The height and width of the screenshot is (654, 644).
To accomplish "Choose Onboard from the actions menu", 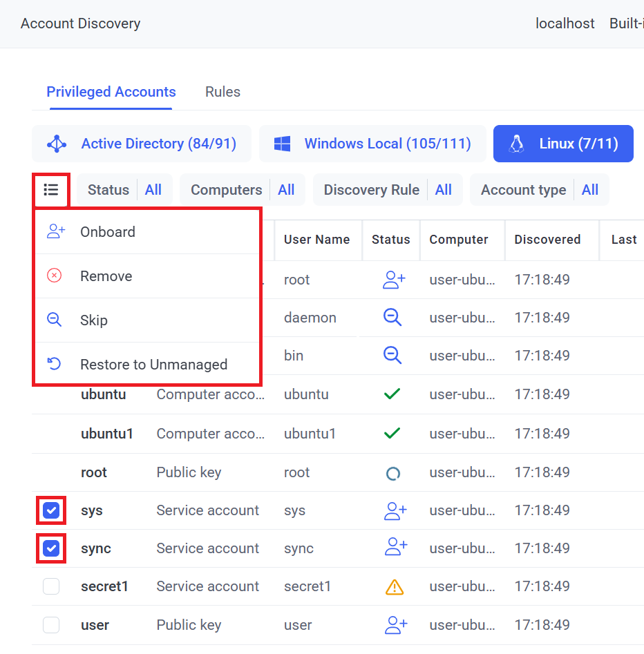I will (x=107, y=232).
